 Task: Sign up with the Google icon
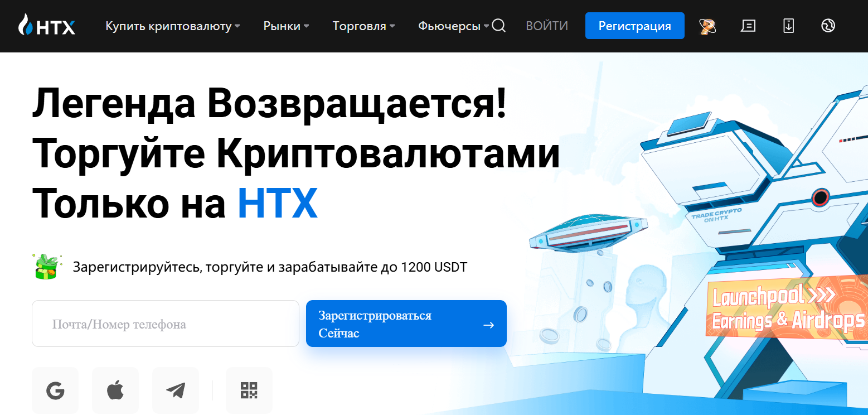[55, 390]
